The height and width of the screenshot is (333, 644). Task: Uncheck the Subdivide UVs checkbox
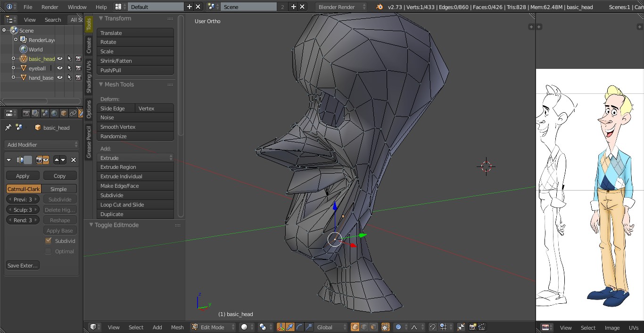[48, 241]
